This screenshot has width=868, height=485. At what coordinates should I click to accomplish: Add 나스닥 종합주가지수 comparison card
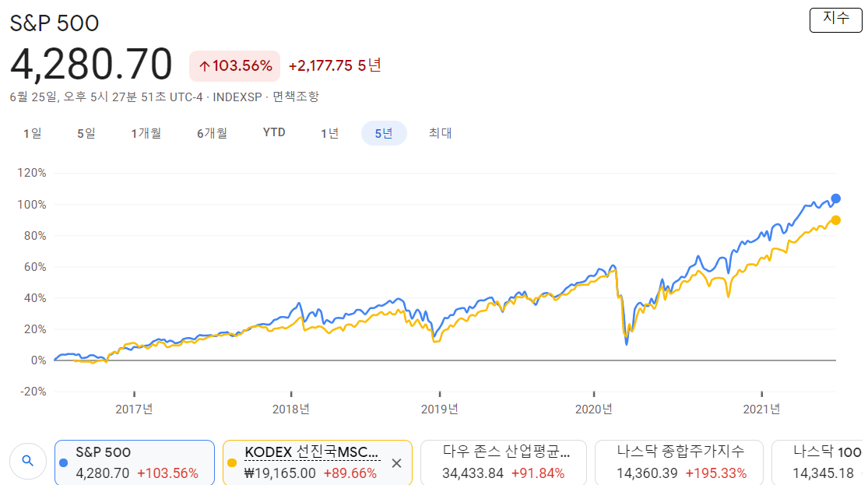[680, 463]
